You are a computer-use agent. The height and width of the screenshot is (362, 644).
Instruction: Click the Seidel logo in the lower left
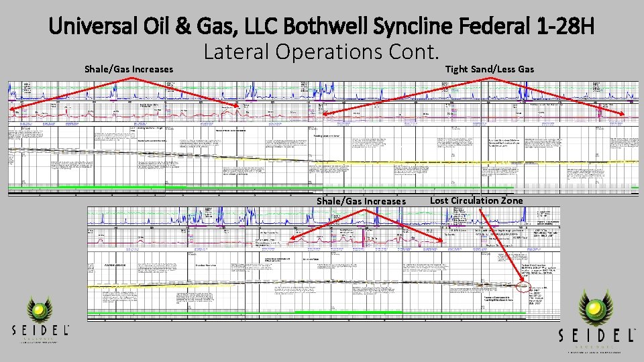40,320
